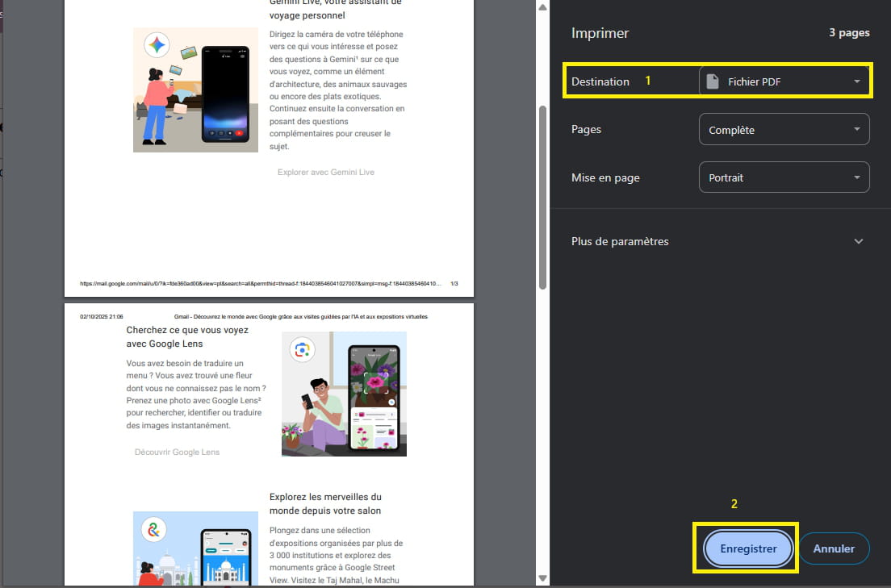Click the Pages label
Screen dimensions: 891x588
(x=586, y=130)
